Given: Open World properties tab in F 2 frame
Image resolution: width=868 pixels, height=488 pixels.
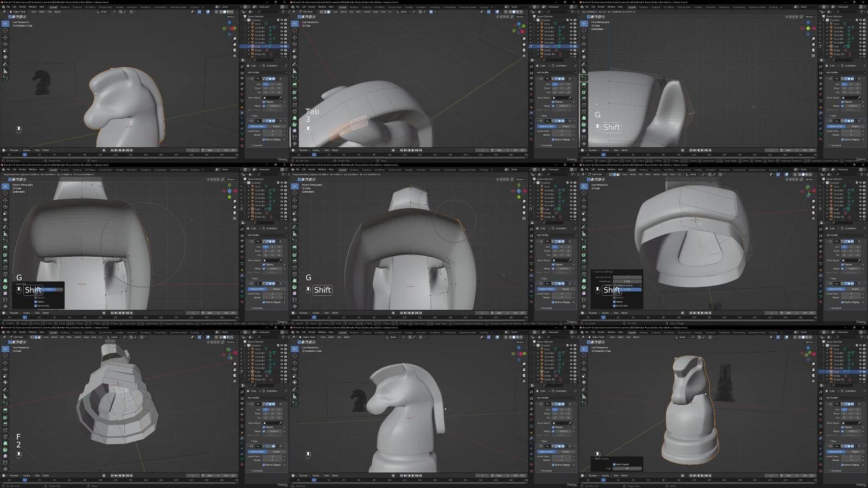Looking at the screenshot, I should 242,419.
